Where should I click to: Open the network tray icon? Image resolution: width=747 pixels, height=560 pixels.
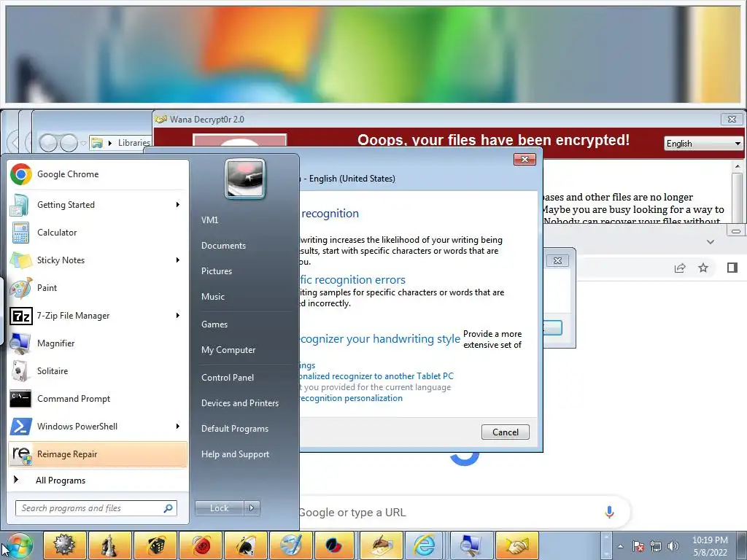[656, 546]
